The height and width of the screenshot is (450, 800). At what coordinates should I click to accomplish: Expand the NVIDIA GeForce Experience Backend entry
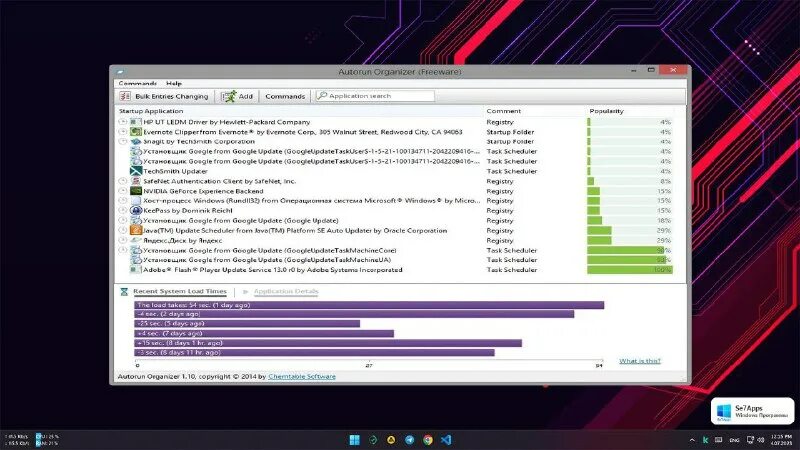(x=122, y=191)
